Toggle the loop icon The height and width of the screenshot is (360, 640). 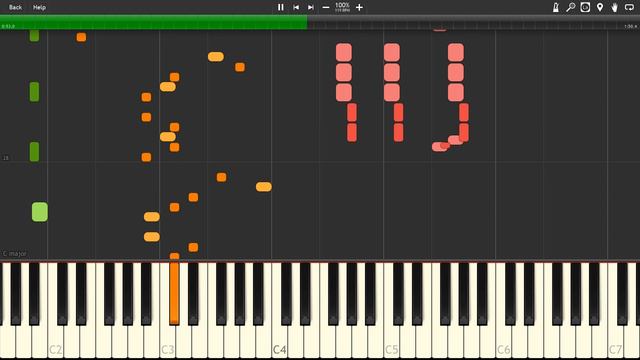[x=629, y=7]
